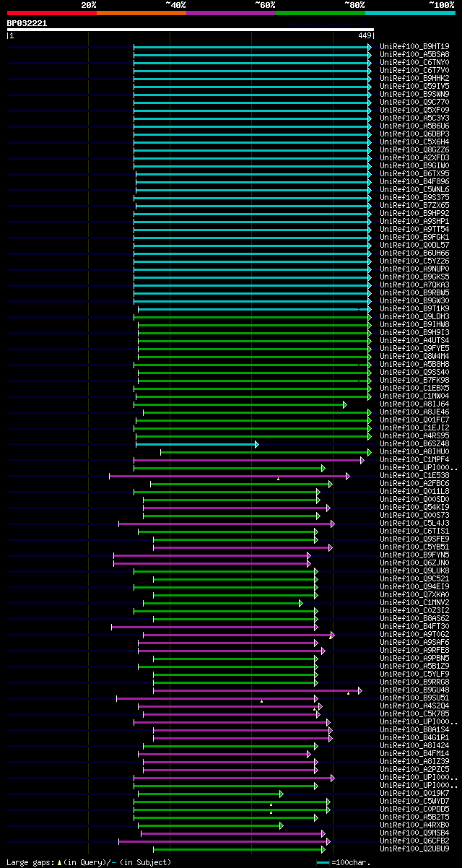Click the cyan arrowhead on the UniRef100_B6SZ48 row
This screenshot has height=868, width=462.
click(x=256, y=444)
